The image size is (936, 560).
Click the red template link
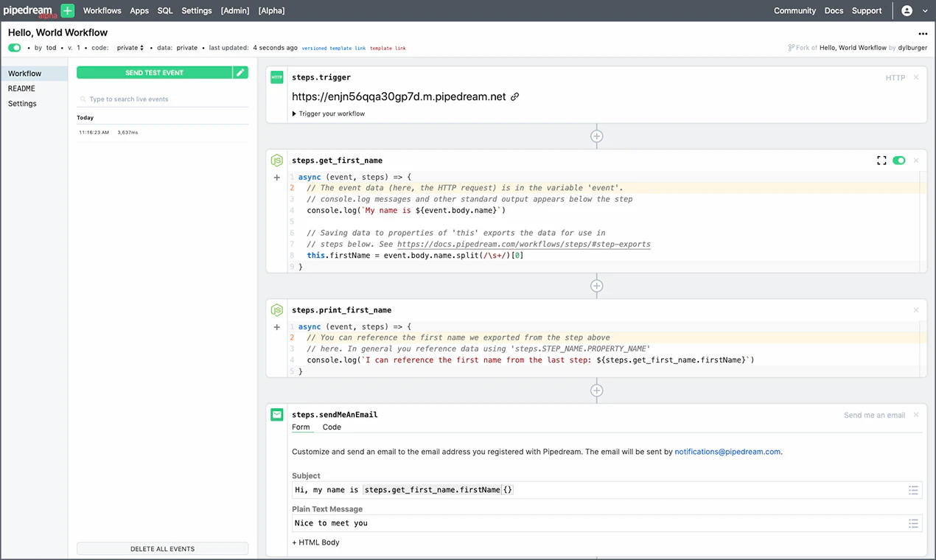388,48
